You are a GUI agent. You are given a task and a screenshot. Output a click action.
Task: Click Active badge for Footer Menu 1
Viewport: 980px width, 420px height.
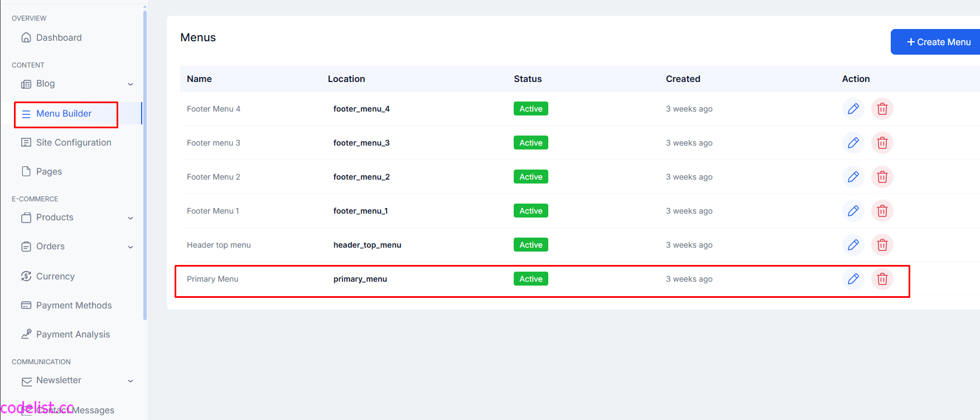pos(531,211)
